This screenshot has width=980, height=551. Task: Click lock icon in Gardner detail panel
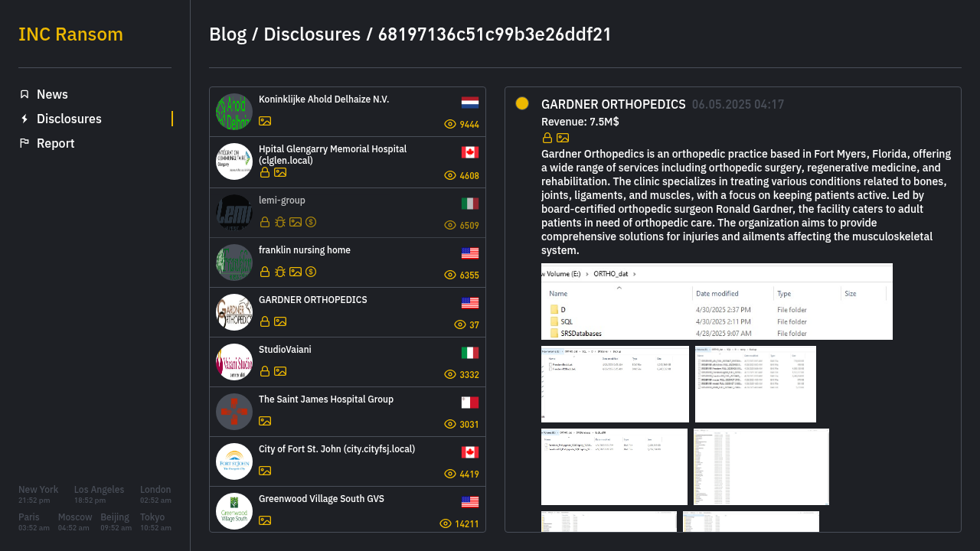pos(547,138)
